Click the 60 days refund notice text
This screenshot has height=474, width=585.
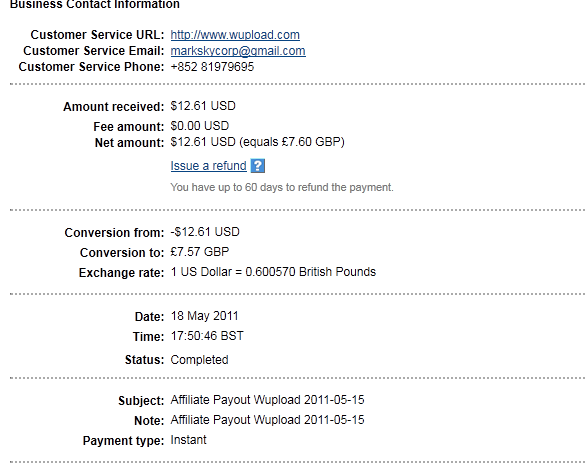pos(282,187)
